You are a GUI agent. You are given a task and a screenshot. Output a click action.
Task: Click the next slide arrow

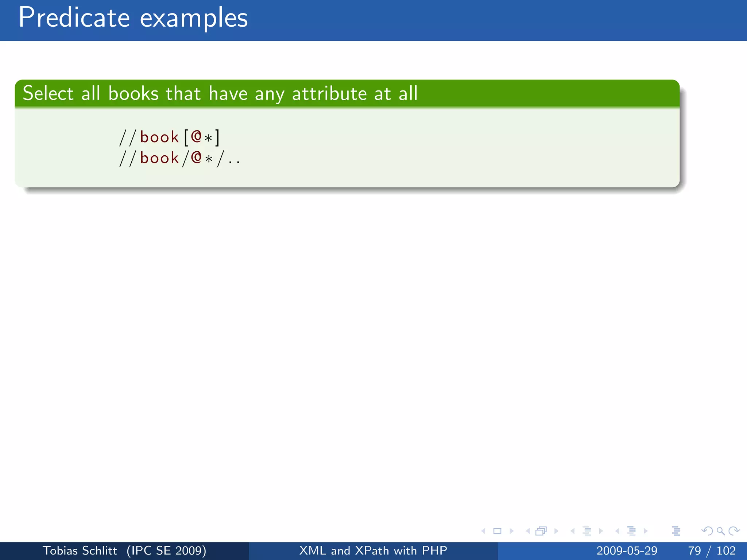pyautogui.click(x=511, y=531)
